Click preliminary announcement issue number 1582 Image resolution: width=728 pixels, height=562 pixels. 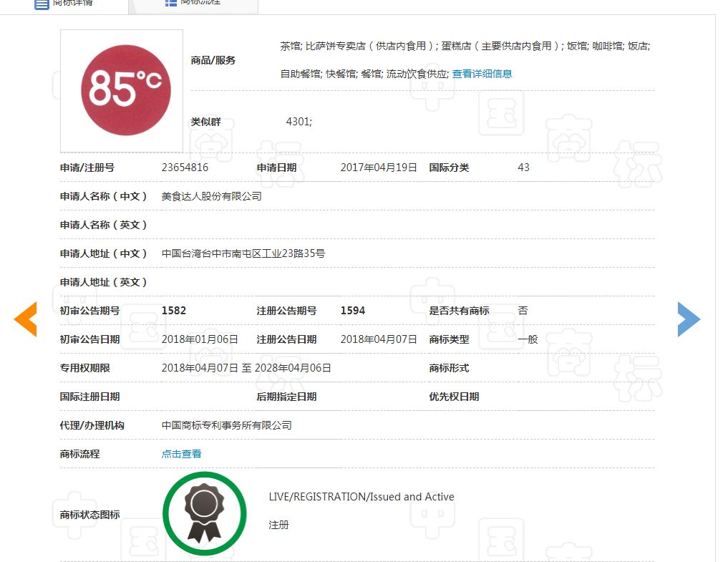coord(174,311)
